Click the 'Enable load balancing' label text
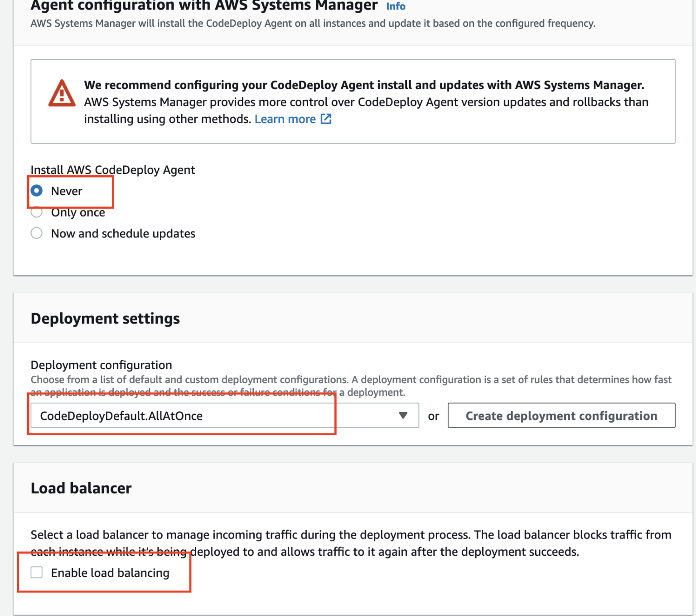The height and width of the screenshot is (616, 696). click(x=110, y=573)
